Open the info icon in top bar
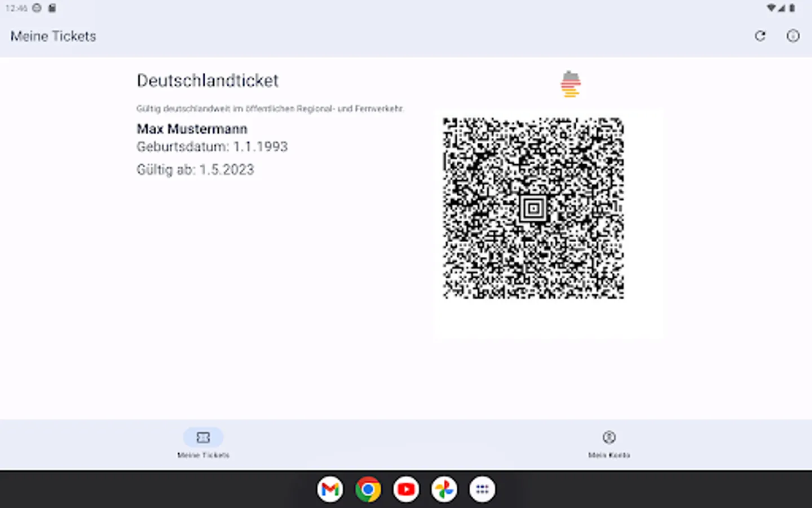 pos(793,36)
